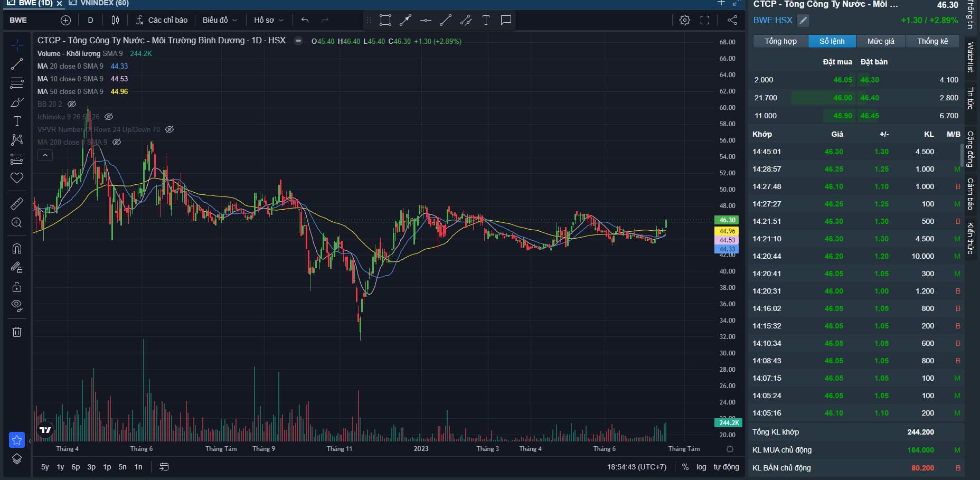Open the chart patterns tool
Screen dimensions: 980x480
tap(17, 140)
